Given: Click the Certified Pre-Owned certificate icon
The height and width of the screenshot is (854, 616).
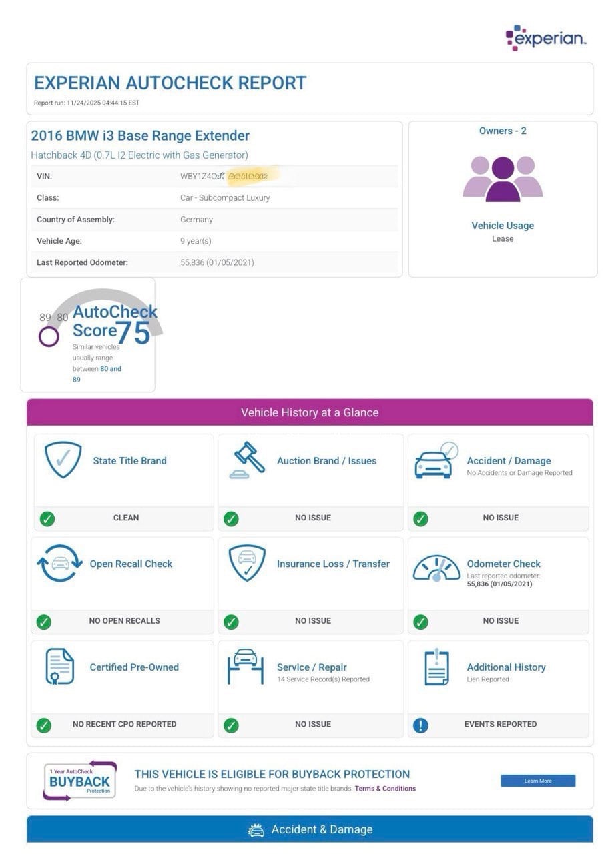Looking at the screenshot, I should click(60, 666).
